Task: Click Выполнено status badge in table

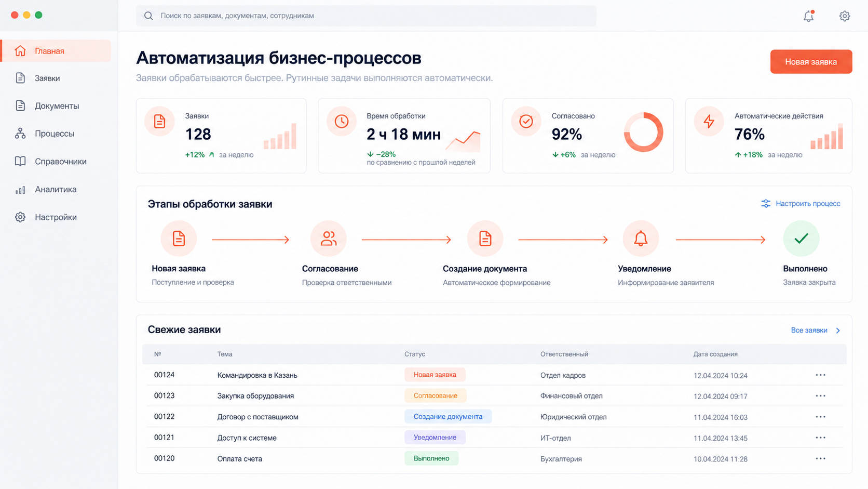Action: 431,458
